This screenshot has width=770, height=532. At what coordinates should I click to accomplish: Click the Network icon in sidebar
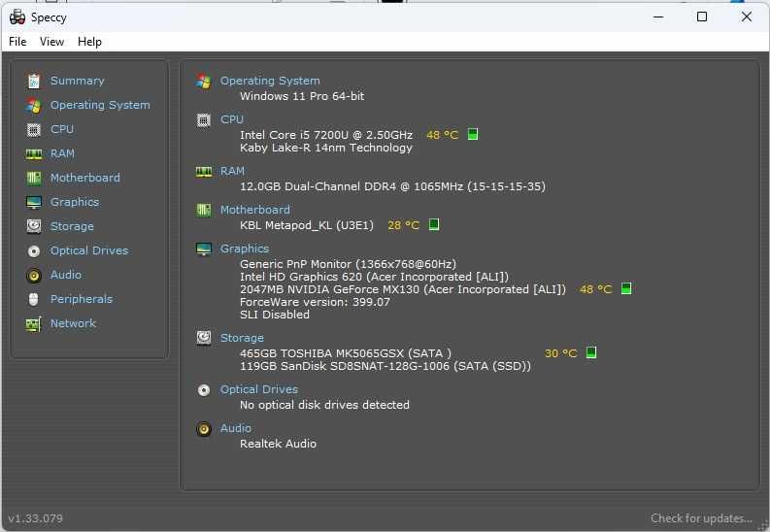click(33, 324)
